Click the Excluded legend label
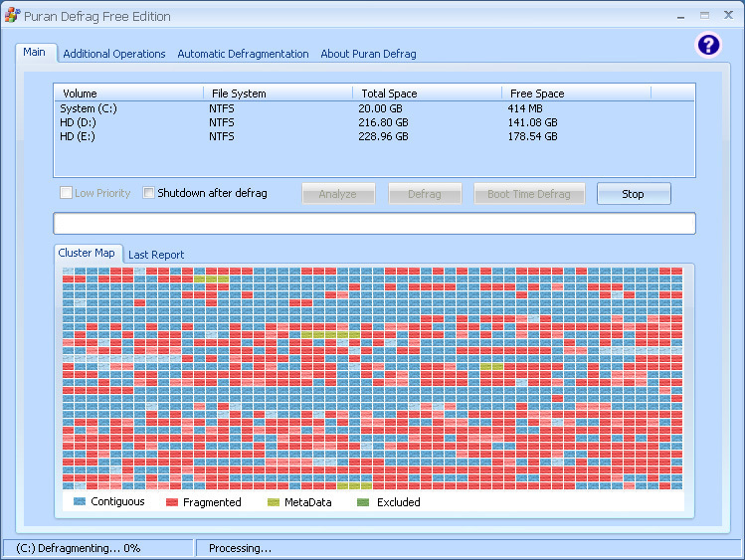Viewport: 745px width, 560px height. pyautogui.click(x=398, y=502)
